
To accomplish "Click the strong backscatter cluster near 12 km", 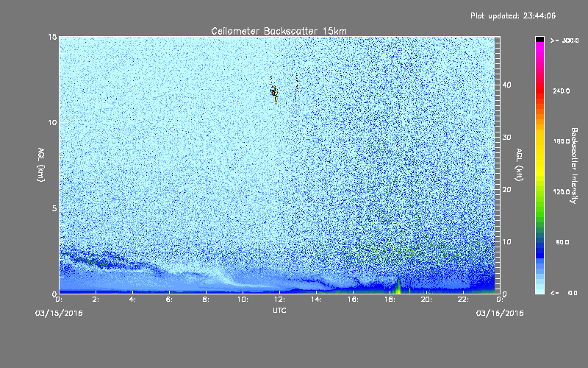I will click(x=274, y=91).
